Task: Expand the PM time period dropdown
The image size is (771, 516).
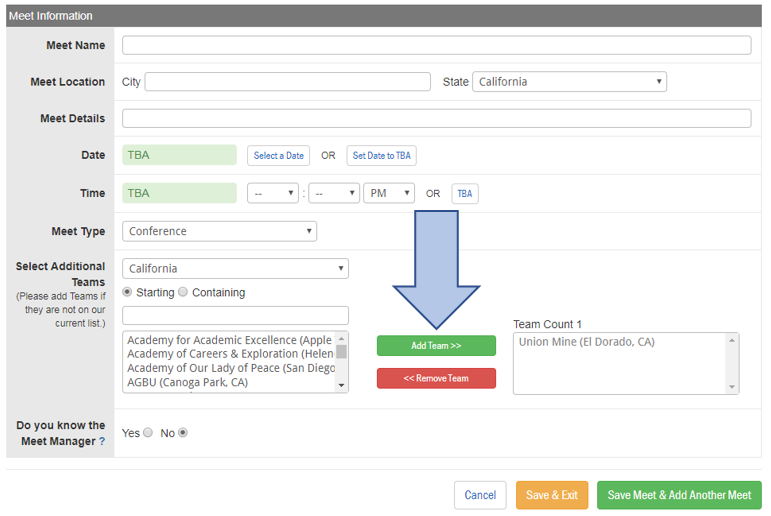Action: pyautogui.click(x=389, y=193)
